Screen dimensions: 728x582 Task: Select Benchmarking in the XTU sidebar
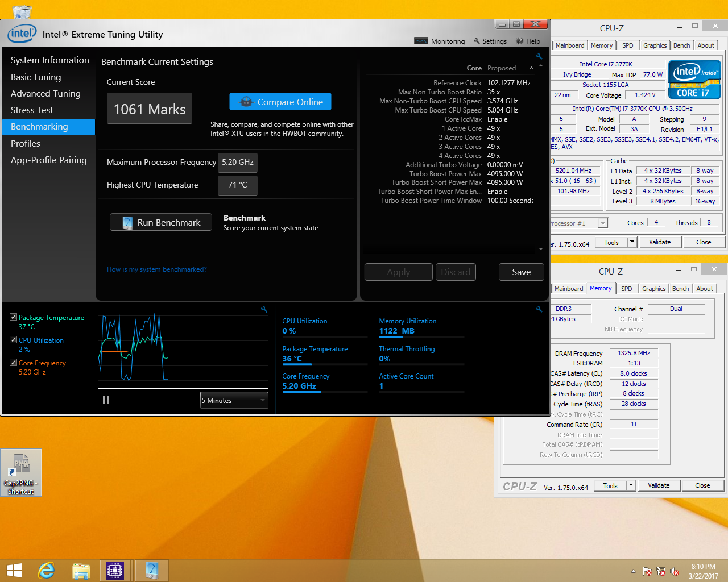[49, 127]
